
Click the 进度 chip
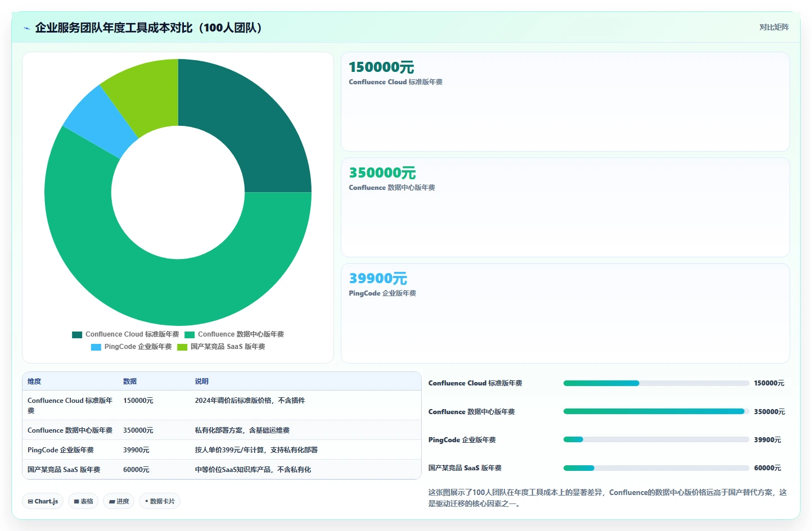[x=119, y=501]
